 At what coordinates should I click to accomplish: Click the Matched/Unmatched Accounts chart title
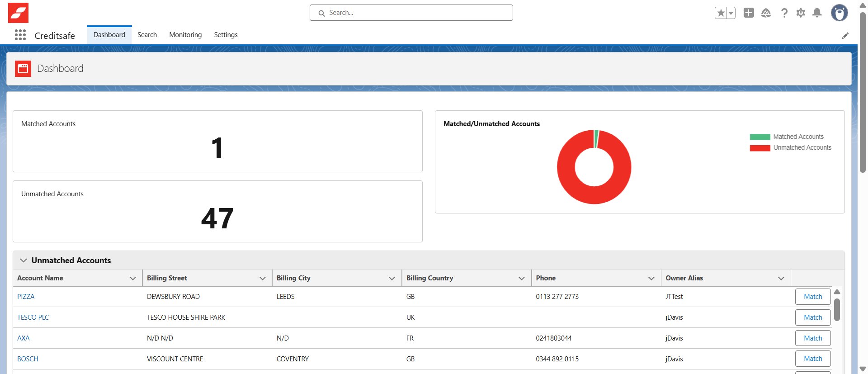(x=491, y=124)
